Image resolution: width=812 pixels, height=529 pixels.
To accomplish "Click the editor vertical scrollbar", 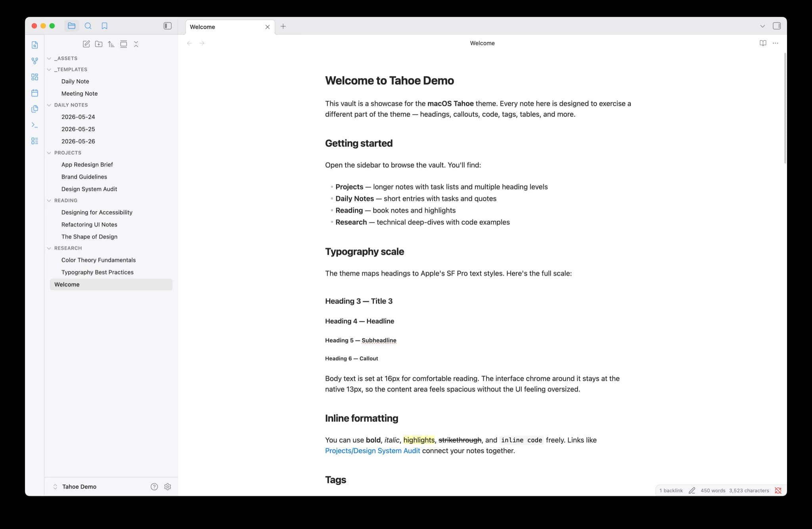I will pos(785,108).
